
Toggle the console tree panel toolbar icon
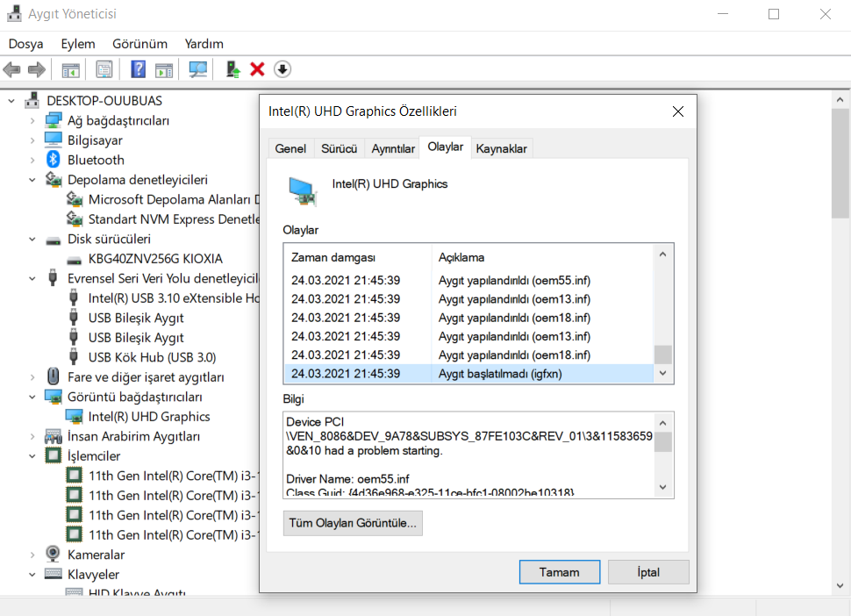pos(70,68)
